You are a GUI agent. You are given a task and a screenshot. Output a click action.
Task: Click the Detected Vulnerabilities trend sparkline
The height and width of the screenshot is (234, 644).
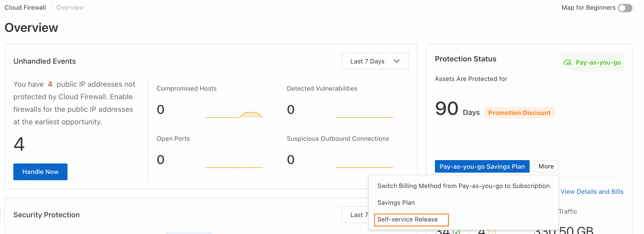[x=364, y=117]
